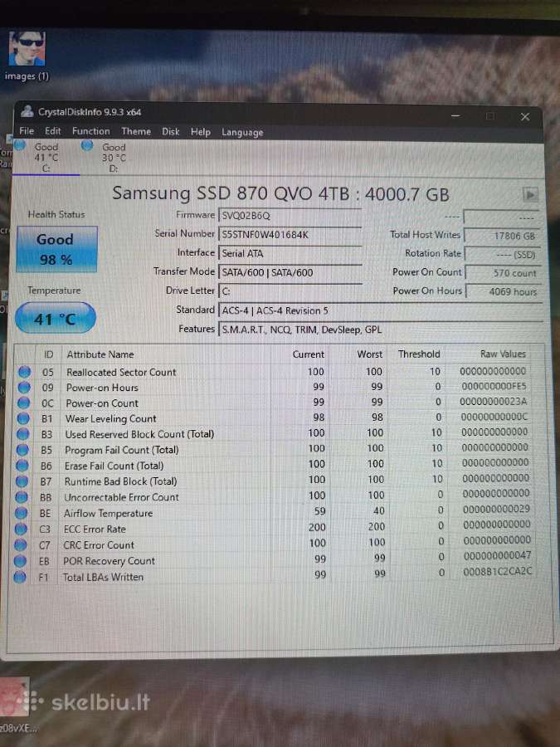Click the Standard field ACS-4 Revision 5
Viewport: 560px width, 747px height.
click(x=380, y=310)
